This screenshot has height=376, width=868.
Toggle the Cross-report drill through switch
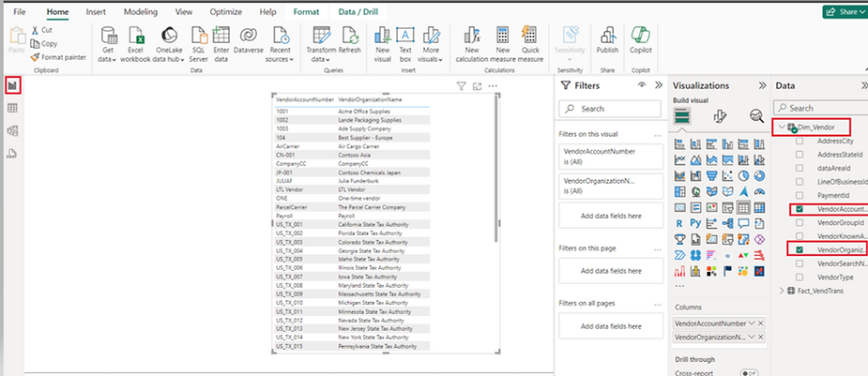click(749, 373)
